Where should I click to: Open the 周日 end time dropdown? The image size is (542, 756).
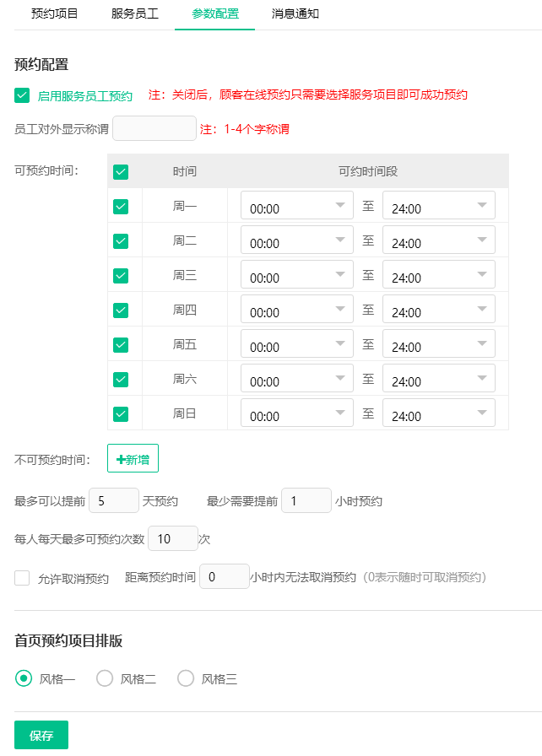[439, 413]
